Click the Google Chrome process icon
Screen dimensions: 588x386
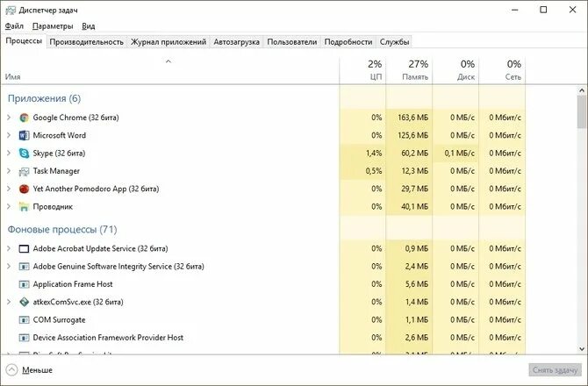click(x=24, y=118)
